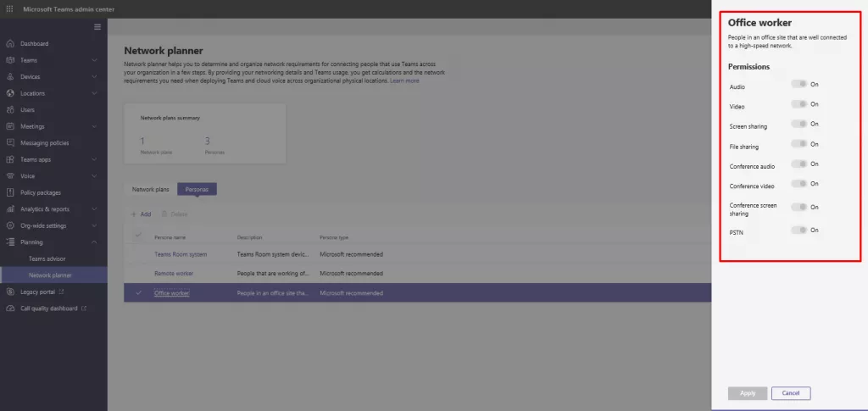Click the Policy packages icon
This screenshot has height=411, width=868.
pos(10,192)
